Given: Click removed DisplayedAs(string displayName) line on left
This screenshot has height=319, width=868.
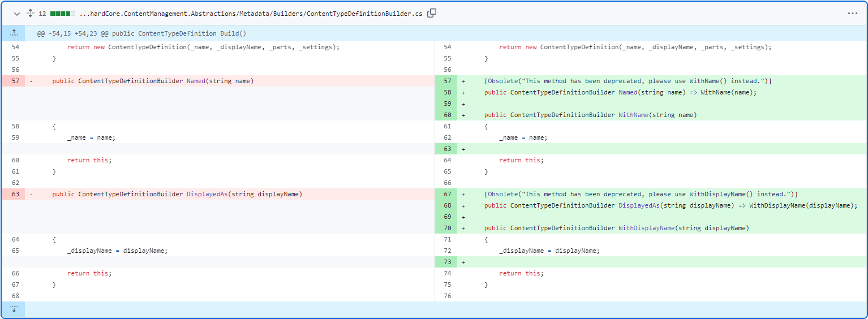Looking at the screenshot, I should pos(177,194).
